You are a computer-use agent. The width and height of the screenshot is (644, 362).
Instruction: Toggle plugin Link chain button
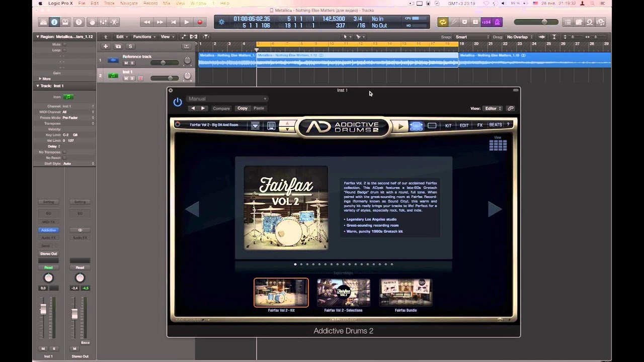pyautogui.click(x=511, y=109)
